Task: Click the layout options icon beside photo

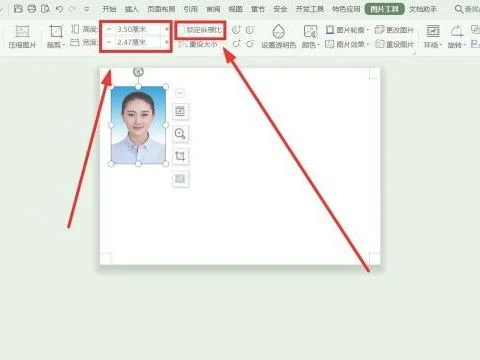Action: point(180,111)
